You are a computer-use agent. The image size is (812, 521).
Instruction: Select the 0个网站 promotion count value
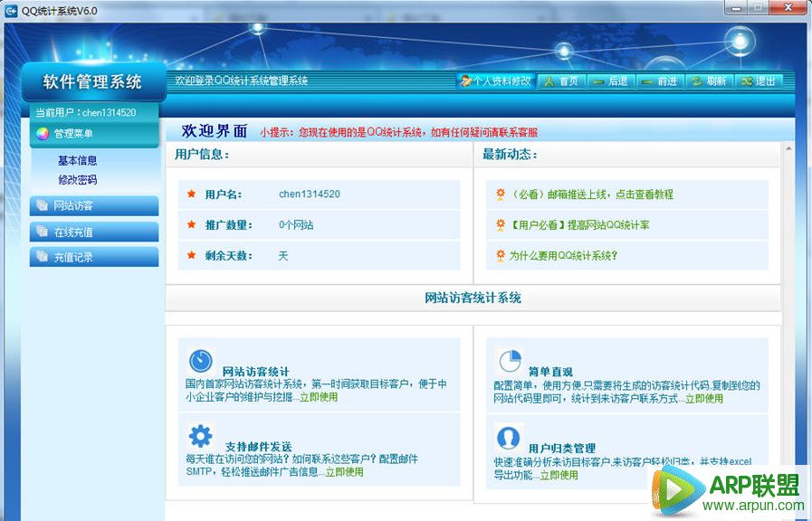296,225
